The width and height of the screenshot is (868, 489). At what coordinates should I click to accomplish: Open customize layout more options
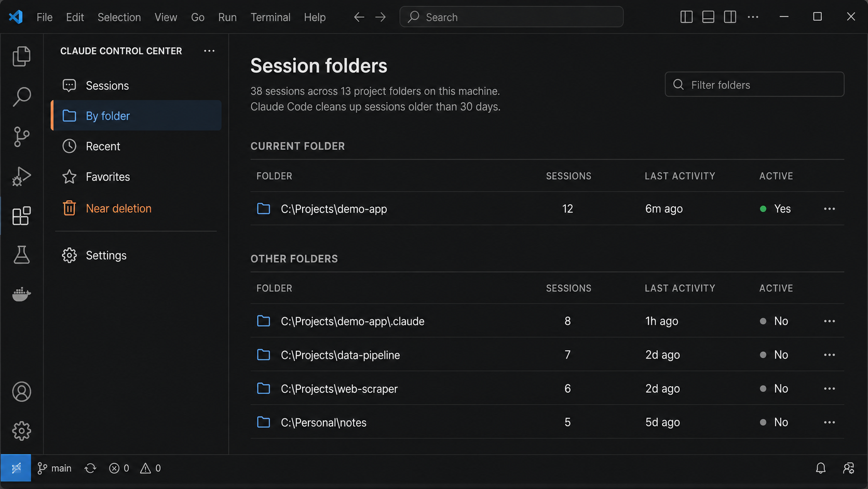(753, 17)
